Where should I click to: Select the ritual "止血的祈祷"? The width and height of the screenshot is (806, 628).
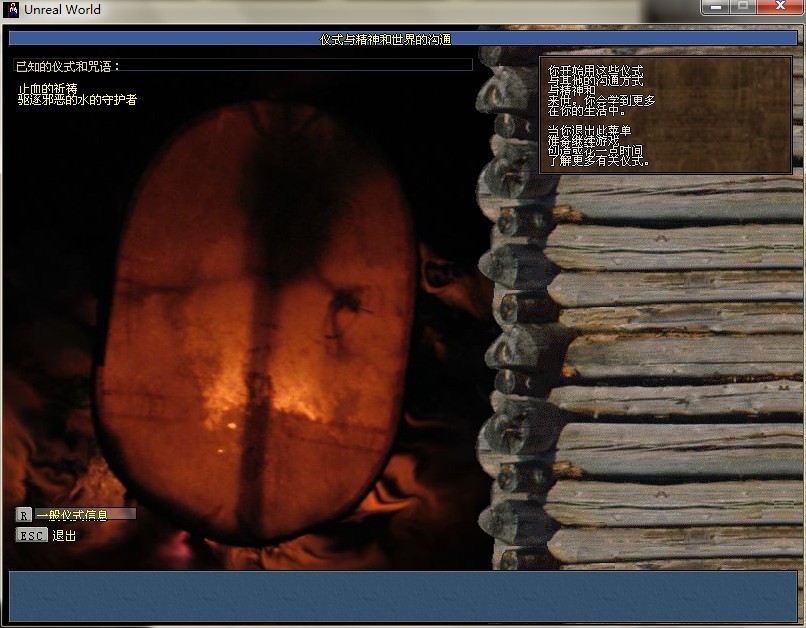47,88
